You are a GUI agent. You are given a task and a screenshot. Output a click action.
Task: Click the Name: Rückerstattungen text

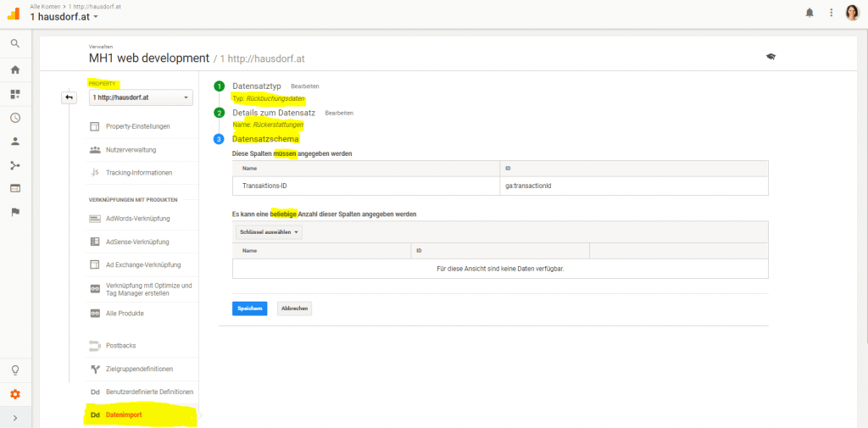point(268,125)
